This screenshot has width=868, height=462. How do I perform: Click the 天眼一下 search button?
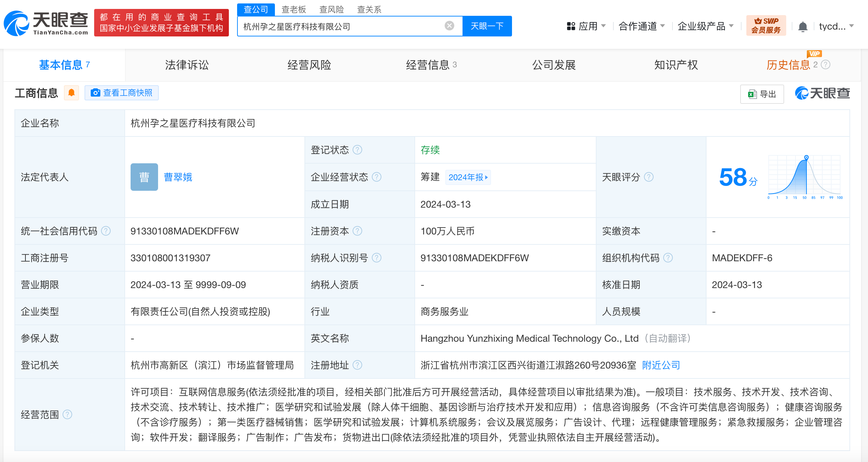(x=487, y=26)
